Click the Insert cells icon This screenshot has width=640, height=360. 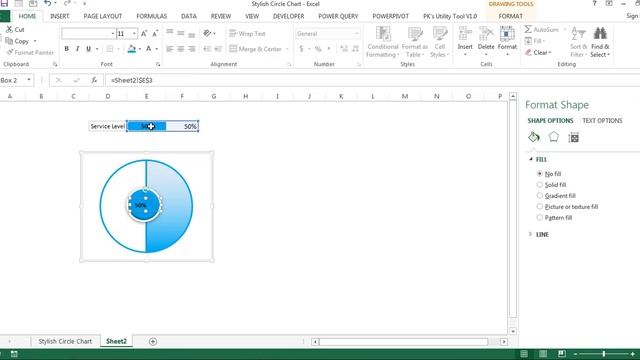coord(465,33)
